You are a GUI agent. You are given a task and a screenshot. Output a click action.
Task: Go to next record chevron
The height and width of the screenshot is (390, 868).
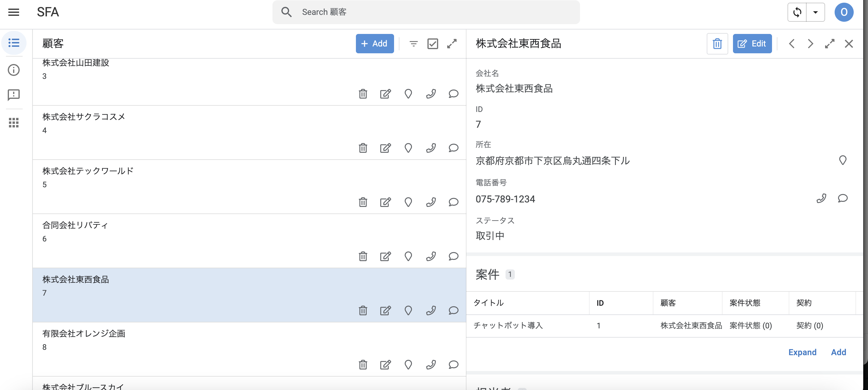click(x=811, y=43)
